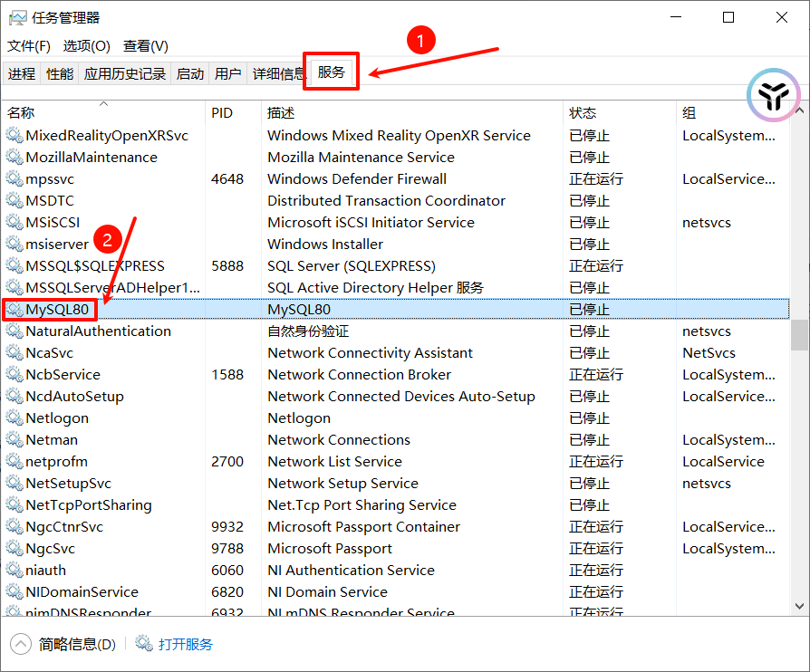Switch to the 应用历史记录 tab

[125, 74]
